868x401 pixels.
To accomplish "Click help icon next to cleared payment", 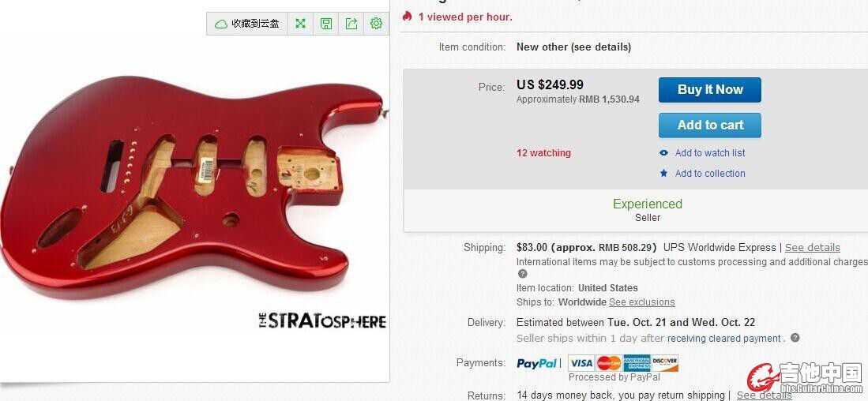I will coord(795,337).
